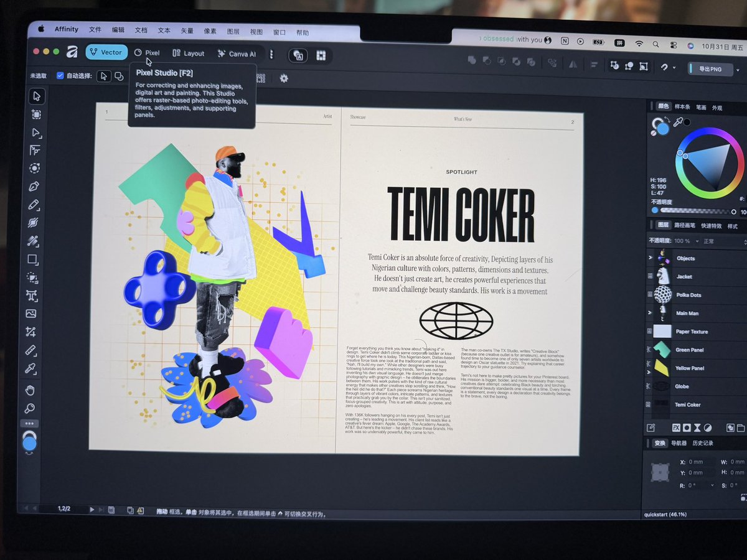Select the Place Image tool
Screen dimensions: 747x560
point(31,314)
